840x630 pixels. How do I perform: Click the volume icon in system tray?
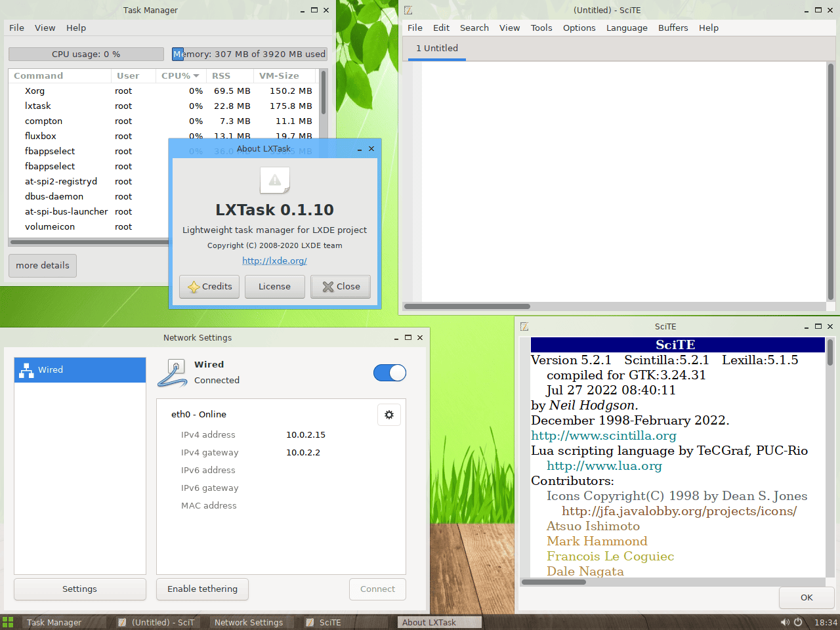(785, 622)
